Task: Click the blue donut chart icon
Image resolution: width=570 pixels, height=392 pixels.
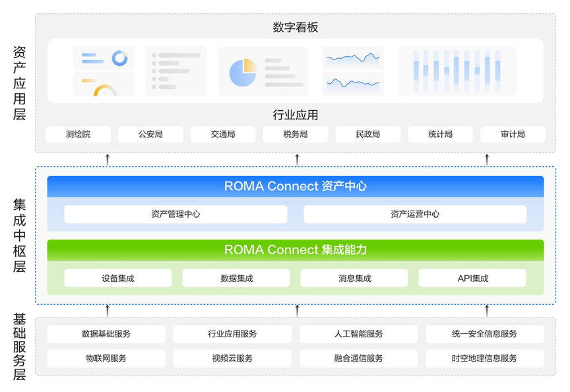Action: (x=119, y=58)
